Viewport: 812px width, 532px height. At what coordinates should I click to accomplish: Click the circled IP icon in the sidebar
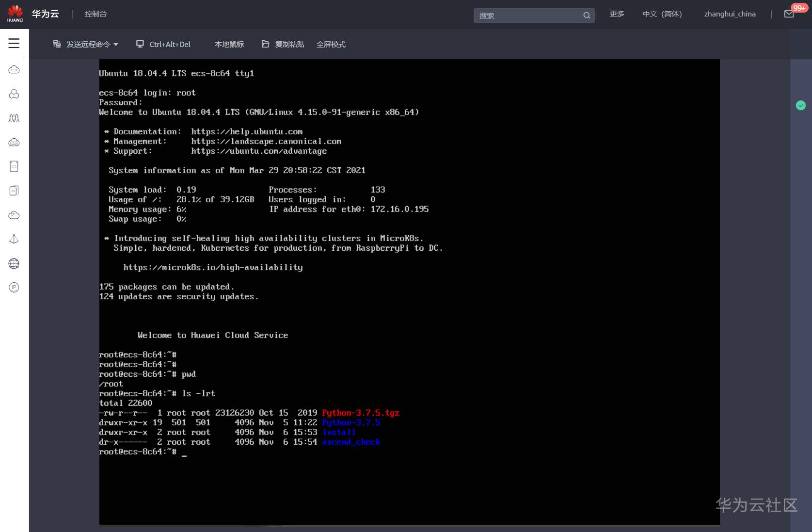coord(14,288)
